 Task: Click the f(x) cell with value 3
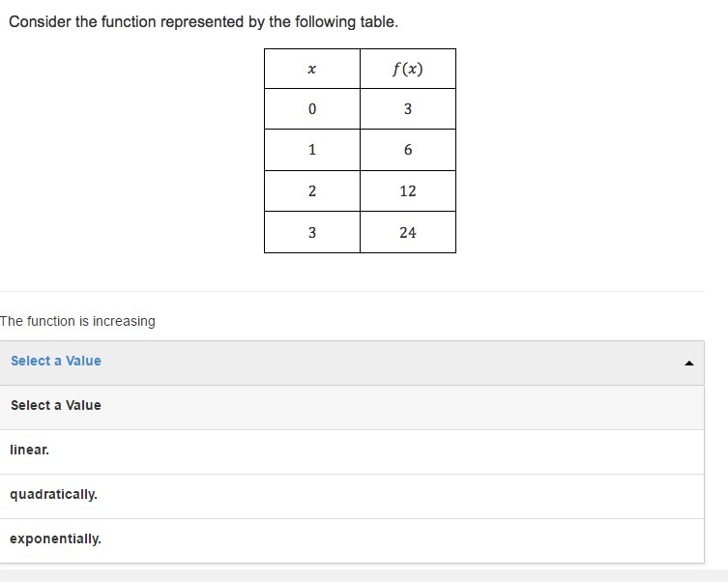pyautogui.click(x=408, y=108)
